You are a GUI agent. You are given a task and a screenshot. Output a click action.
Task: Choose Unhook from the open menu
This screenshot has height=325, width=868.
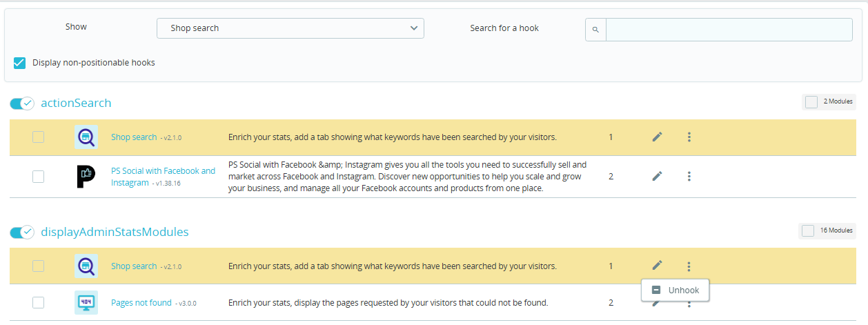[x=675, y=290]
